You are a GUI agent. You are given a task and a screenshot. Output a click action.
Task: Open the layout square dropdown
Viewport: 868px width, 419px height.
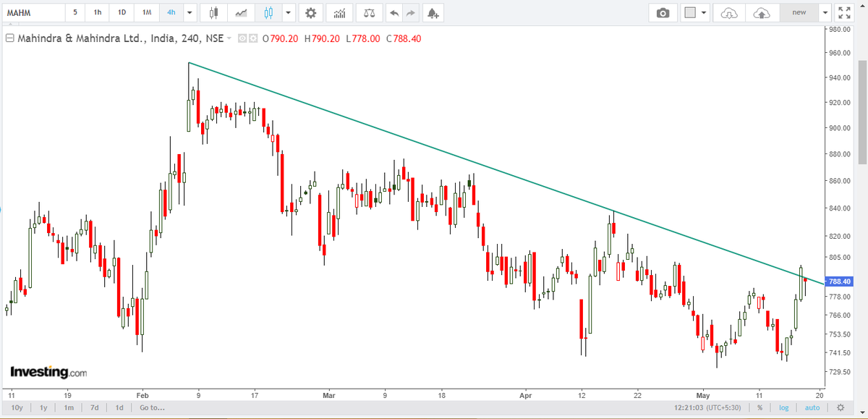click(x=697, y=13)
